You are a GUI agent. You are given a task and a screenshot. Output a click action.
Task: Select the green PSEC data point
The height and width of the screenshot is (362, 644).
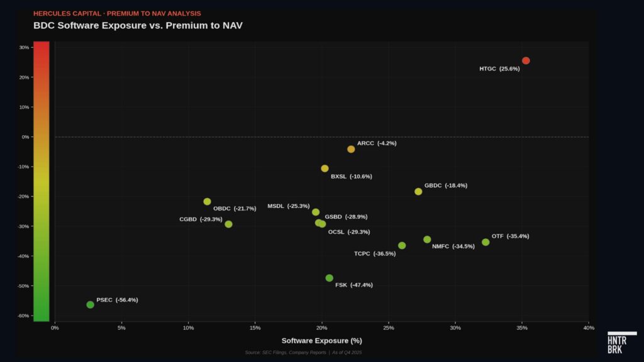coord(90,305)
